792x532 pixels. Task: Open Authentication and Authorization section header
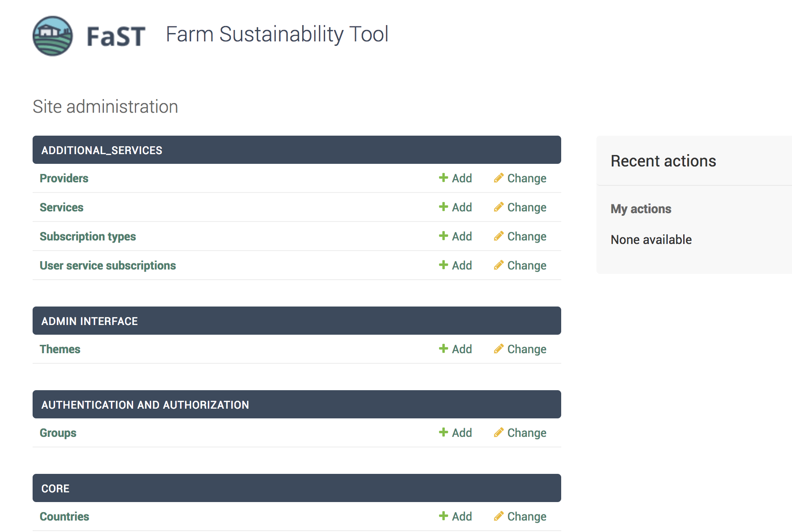point(145,405)
